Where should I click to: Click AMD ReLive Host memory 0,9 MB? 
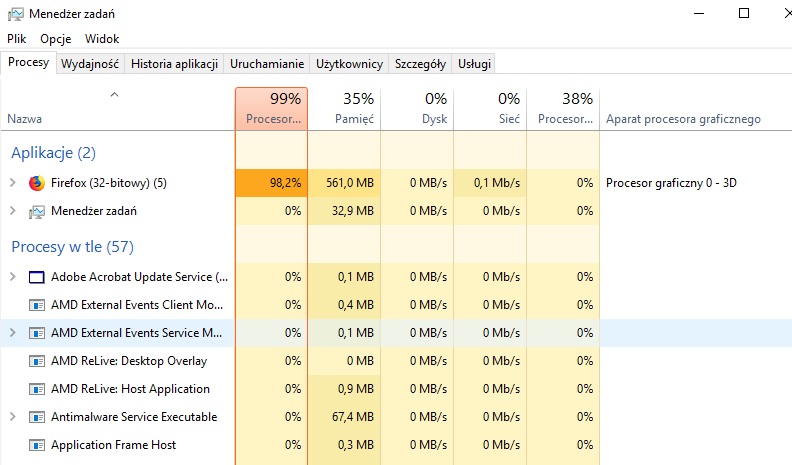click(344, 389)
